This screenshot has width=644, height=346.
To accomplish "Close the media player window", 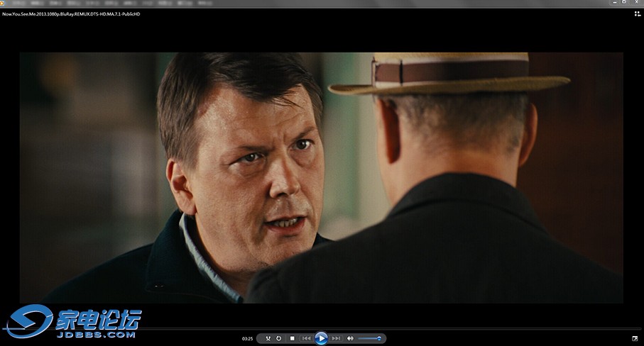I will (x=635, y=3).
